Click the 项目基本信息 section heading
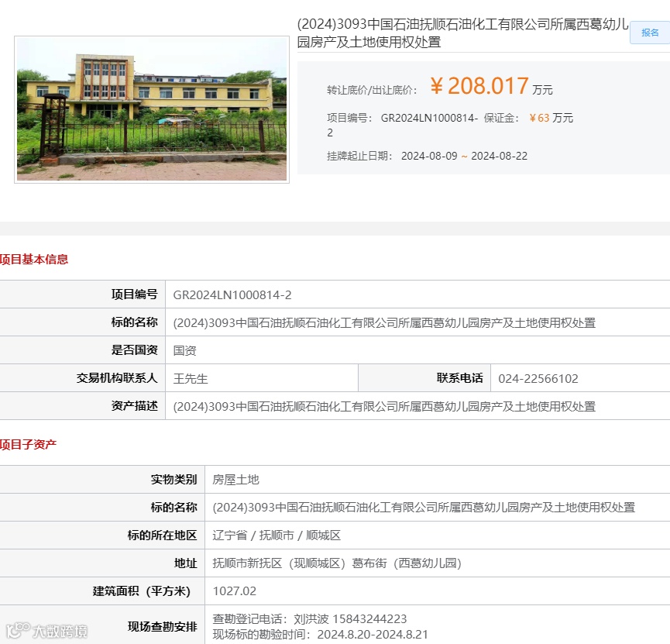Image resolution: width=670 pixels, height=644 pixels. 34,259
